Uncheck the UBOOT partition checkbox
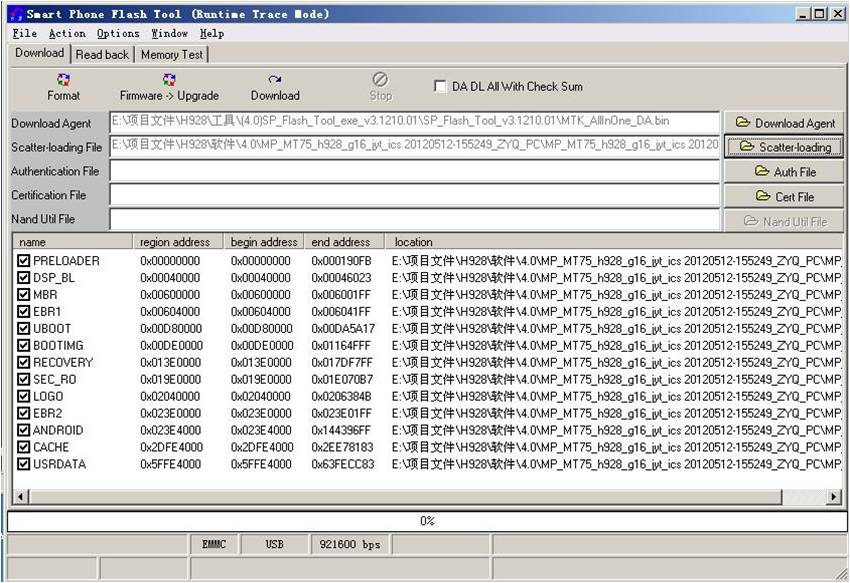 pos(23,329)
